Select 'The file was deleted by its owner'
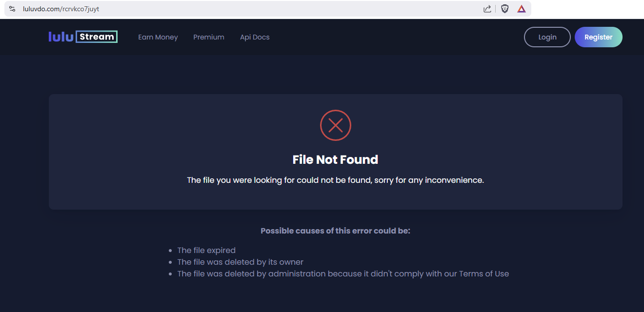This screenshot has height=312, width=644. pyautogui.click(x=240, y=262)
